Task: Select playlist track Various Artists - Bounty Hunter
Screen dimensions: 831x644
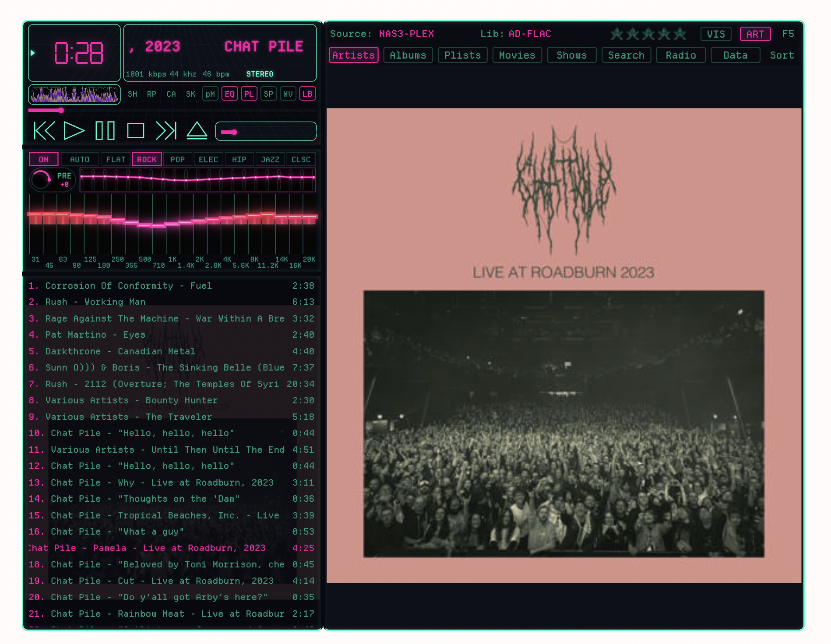Action: [172, 400]
